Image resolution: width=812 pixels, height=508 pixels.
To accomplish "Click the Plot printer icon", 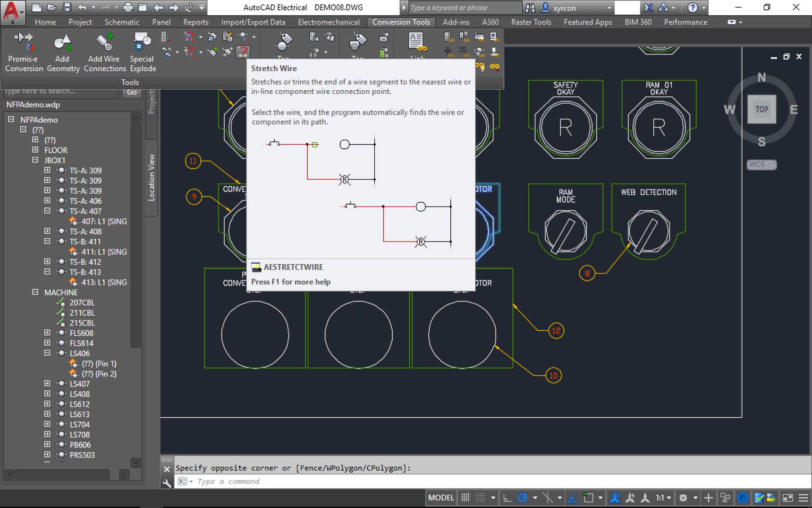I will point(128,8).
